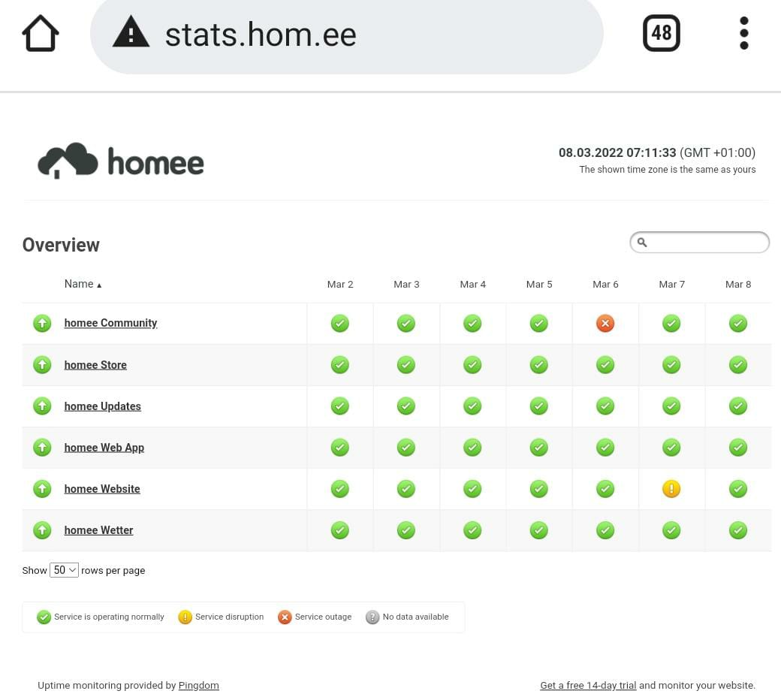Click the 'No data available' legend entry
Image resolution: width=781 pixels, height=700 pixels.
407,617
